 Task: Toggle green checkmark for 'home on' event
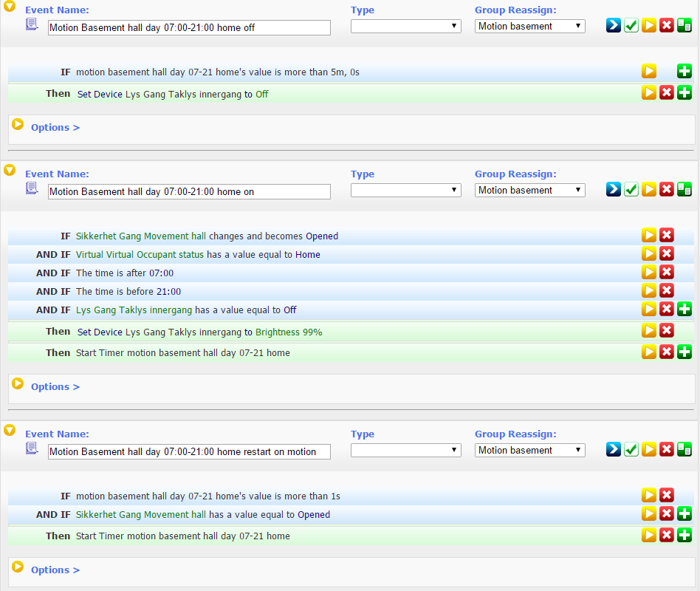(x=631, y=189)
